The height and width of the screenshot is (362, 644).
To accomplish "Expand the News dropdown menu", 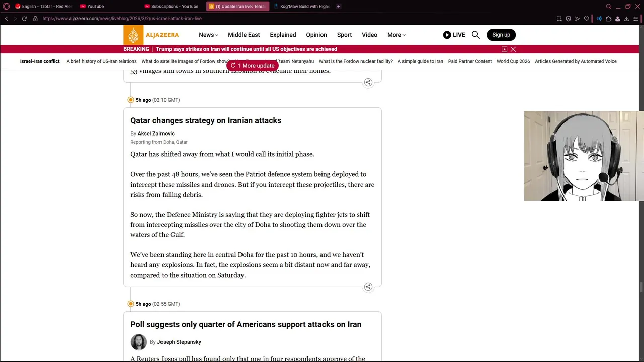I will tap(208, 35).
